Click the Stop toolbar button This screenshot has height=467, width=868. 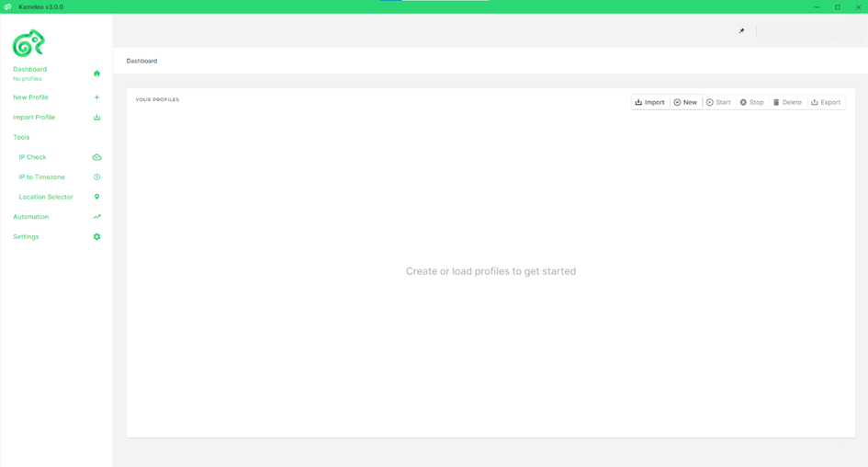751,102
